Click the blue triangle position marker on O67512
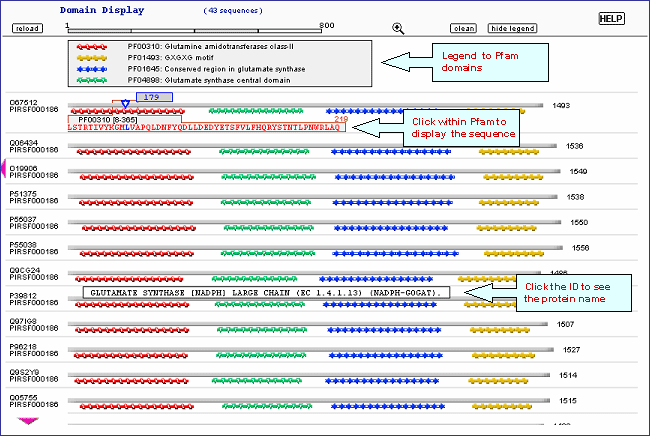 (x=124, y=104)
